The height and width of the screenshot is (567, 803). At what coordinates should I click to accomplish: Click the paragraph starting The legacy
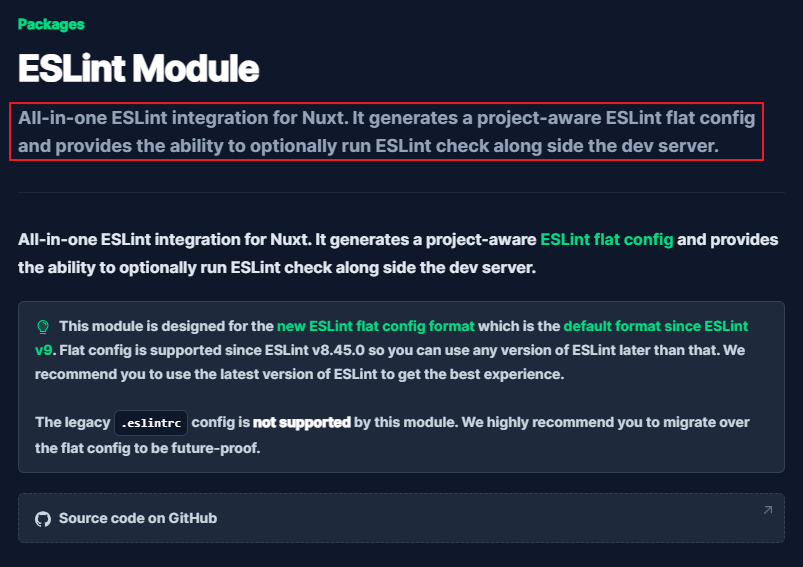392,435
